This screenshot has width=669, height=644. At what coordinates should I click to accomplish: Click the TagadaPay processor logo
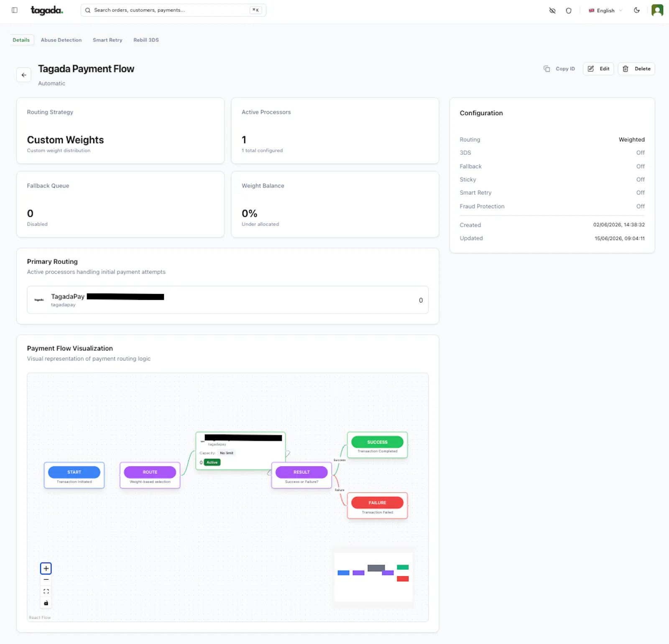pyautogui.click(x=39, y=300)
